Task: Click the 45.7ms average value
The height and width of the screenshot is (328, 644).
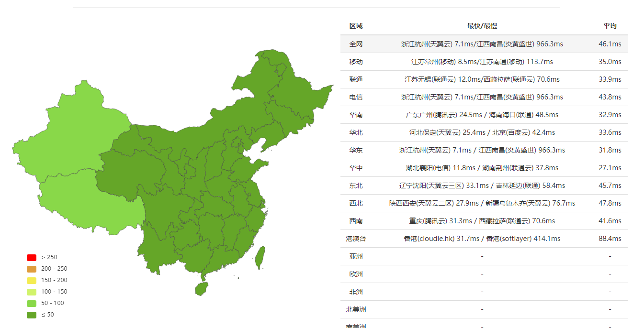Action: (x=610, y=186)
